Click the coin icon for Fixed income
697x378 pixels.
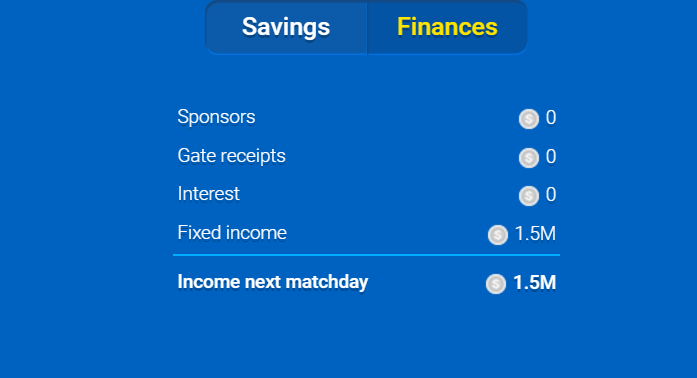[497, 235]
